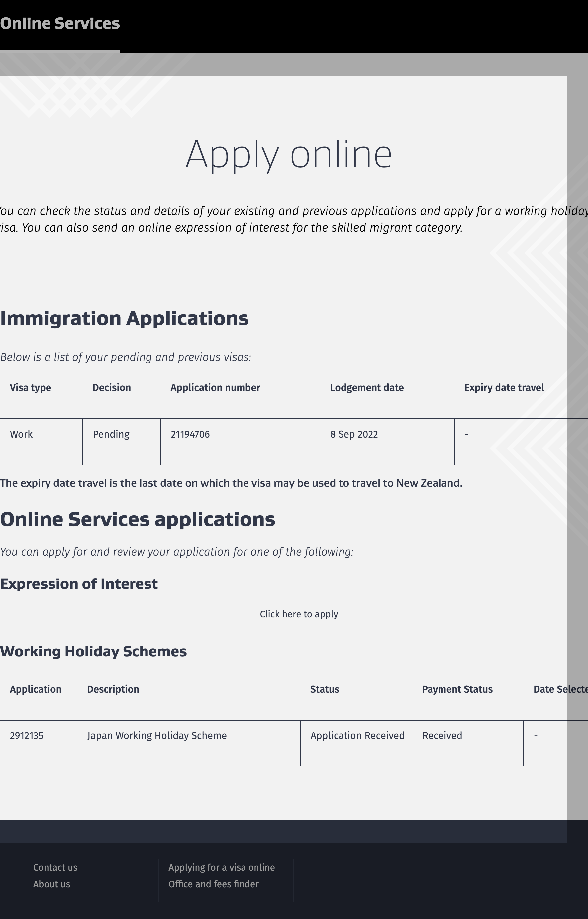Click the Apply online page heading
The height and width of the screenshot is (919, 588).
tap(289, 154)
